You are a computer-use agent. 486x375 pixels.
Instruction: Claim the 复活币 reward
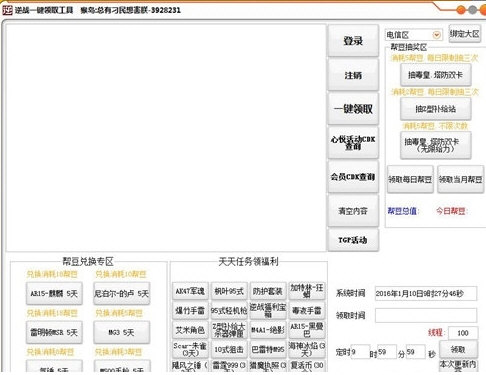307,366
